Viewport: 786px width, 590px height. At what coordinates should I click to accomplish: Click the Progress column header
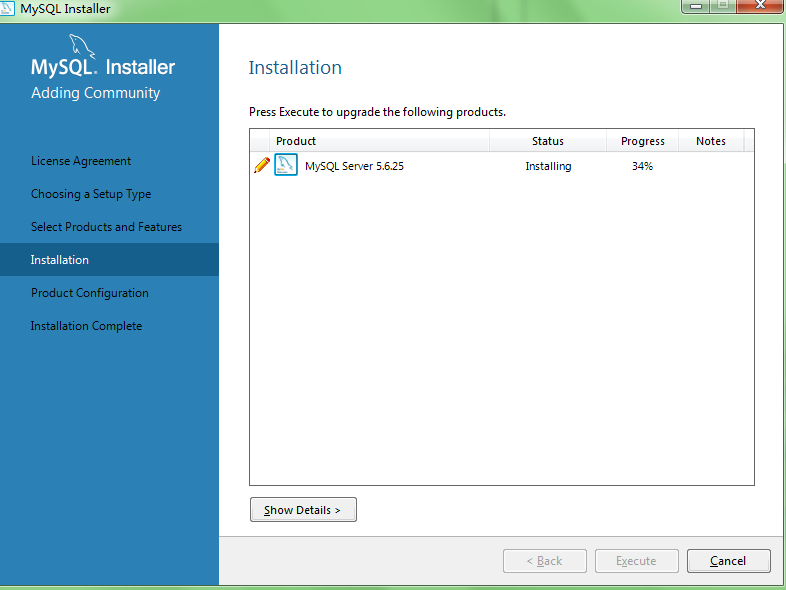(643, 141)
